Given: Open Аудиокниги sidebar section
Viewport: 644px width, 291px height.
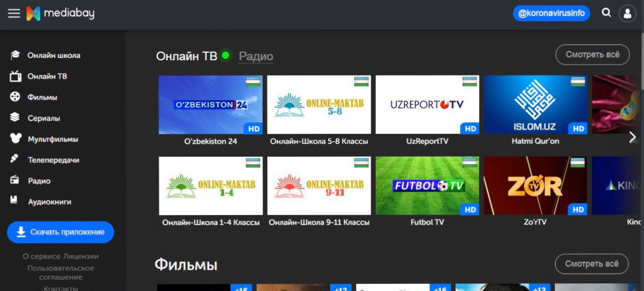Looking at the screenshot, I should coord(49,202).
